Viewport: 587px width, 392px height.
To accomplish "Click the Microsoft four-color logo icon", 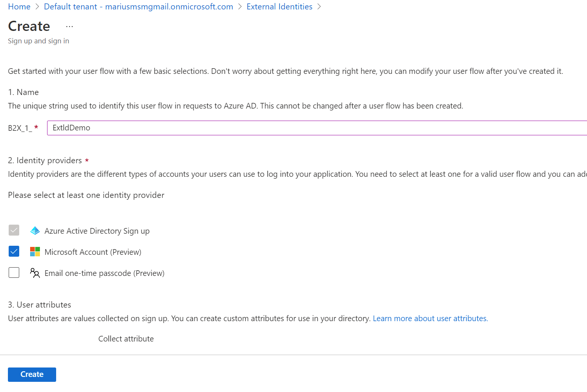I will click(x=35, y=252).
